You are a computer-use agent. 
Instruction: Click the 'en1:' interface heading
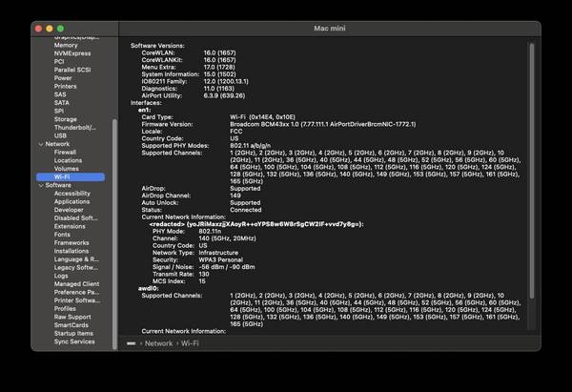[145, 110]
